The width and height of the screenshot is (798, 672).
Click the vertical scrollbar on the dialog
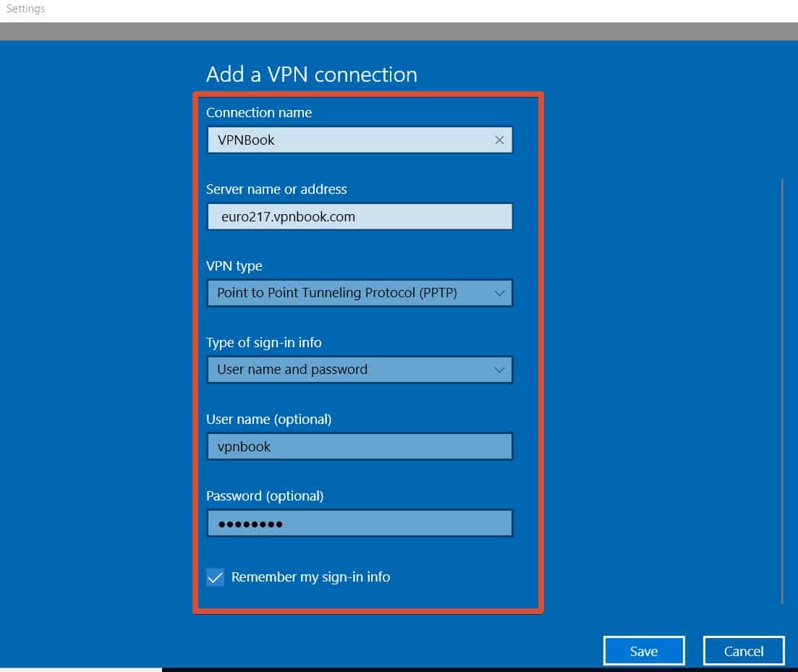pyautogui.click(x=782, y=391)
